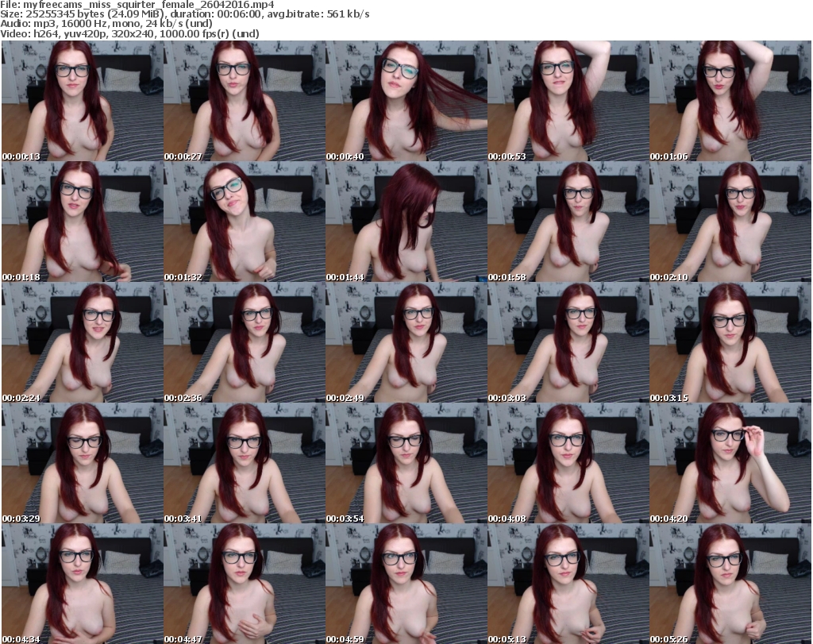Pick the thumbnail stamped 00:04:47

pos(245,584)
